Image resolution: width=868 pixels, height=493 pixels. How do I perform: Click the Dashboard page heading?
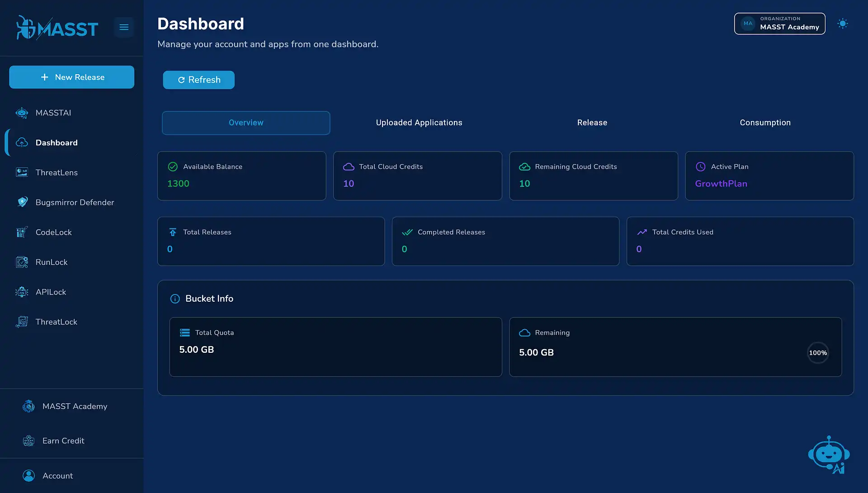coord(201,24)
